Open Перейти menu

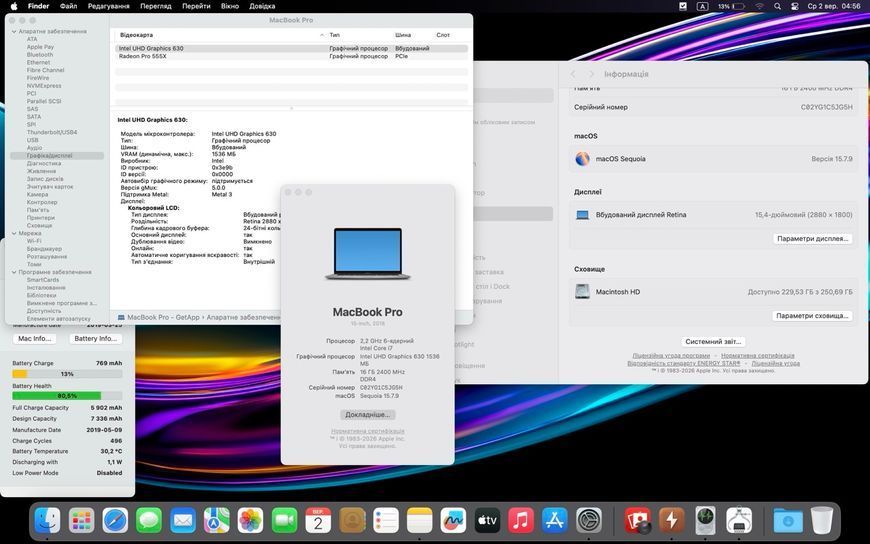tap(196, 6)
